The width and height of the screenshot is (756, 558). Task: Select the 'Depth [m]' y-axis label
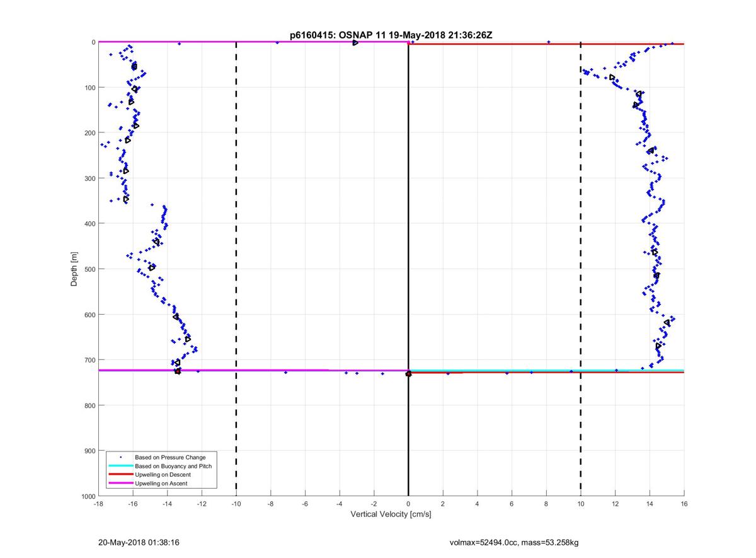(74, 269)
